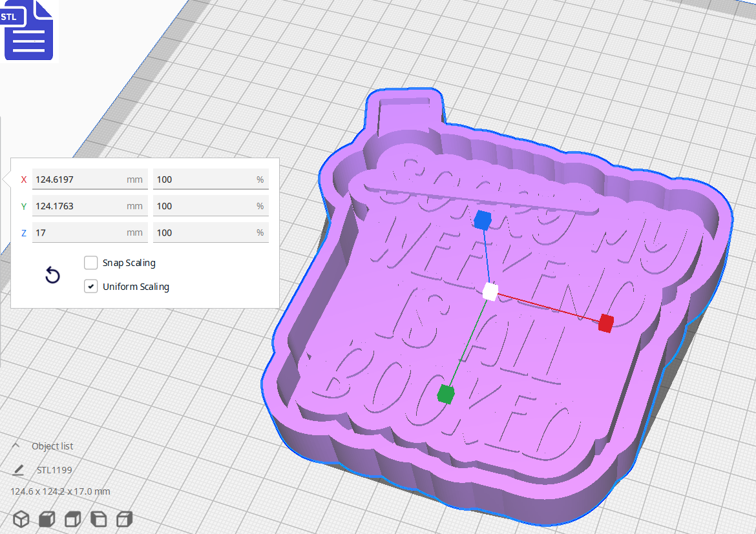This screenshot has width=756, height=534.
Task: Enable the Snap Scaling checkbox
Action: point(90,263)
